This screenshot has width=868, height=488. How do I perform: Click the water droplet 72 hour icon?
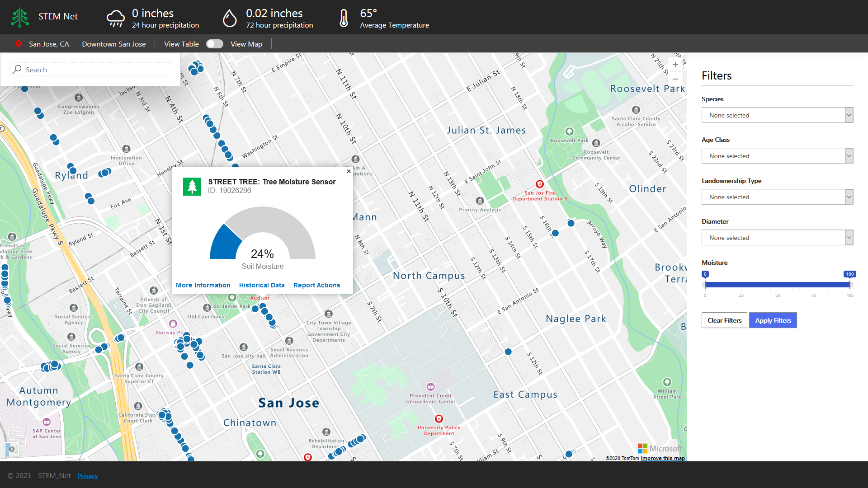pos(230,19)
